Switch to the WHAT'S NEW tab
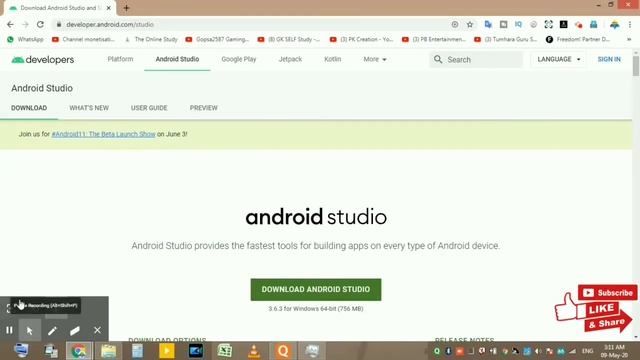 89,108
